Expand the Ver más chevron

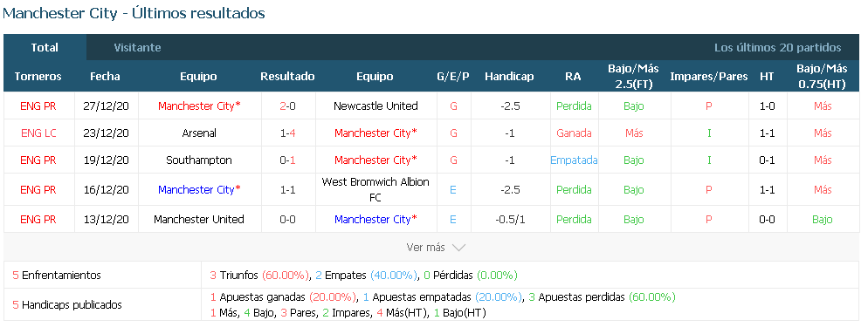click(x=458, y=248)
